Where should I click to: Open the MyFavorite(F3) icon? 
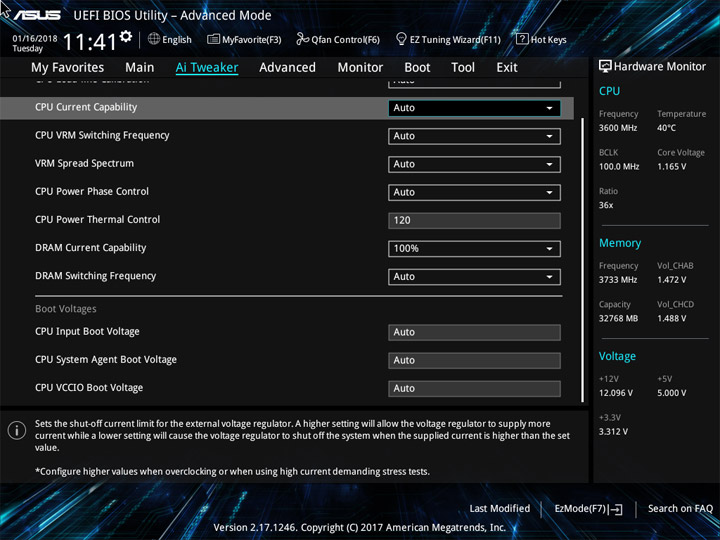[x=213, y=39]
